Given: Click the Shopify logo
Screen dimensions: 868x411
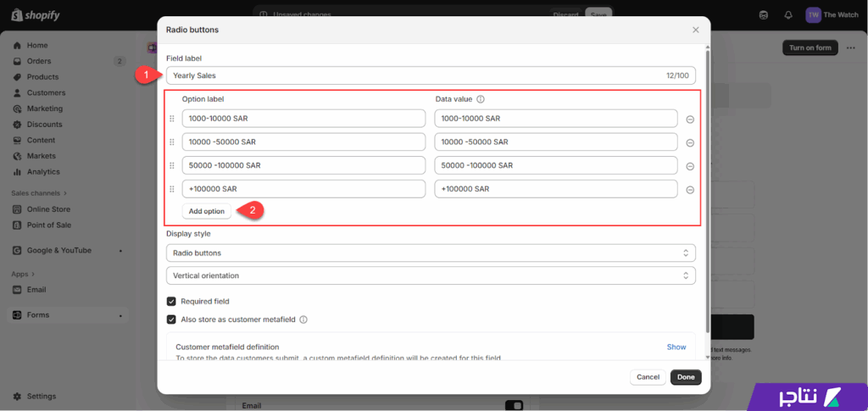Looking at the screenshot, I should click(x=34, y=14).
